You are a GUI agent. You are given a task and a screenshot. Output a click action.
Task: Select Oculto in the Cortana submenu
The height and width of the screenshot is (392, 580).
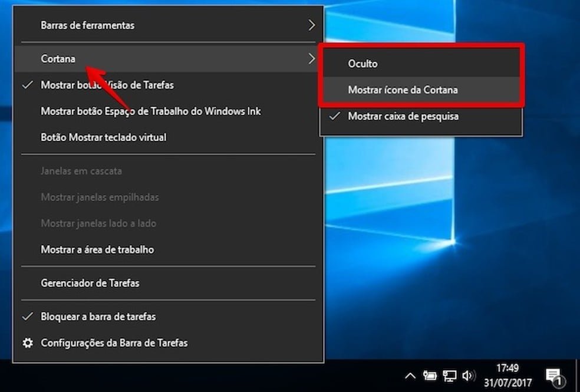[x=361, y=63]
